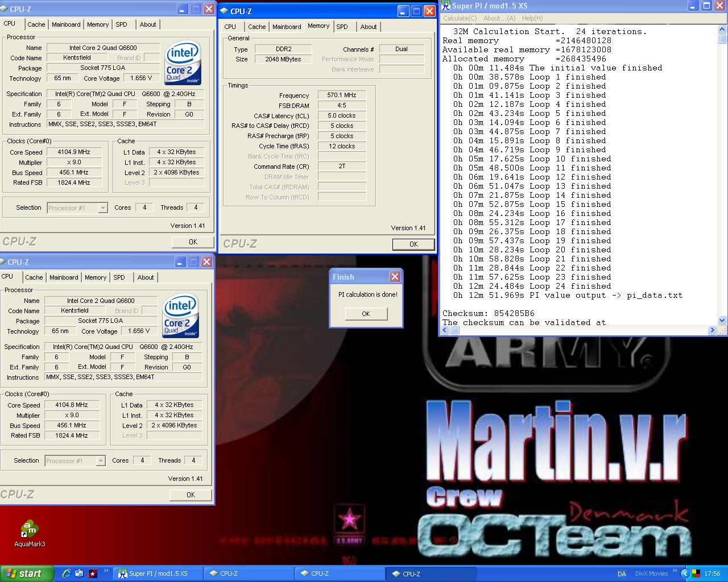Click the Super PI title bar icon
Screen dimensions: 728x582
tap(446, 6)
